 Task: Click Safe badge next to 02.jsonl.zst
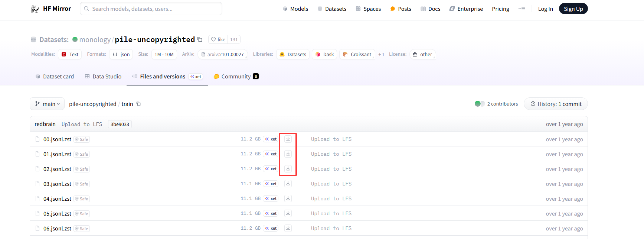pyautogui.click(x=82, y=169)
